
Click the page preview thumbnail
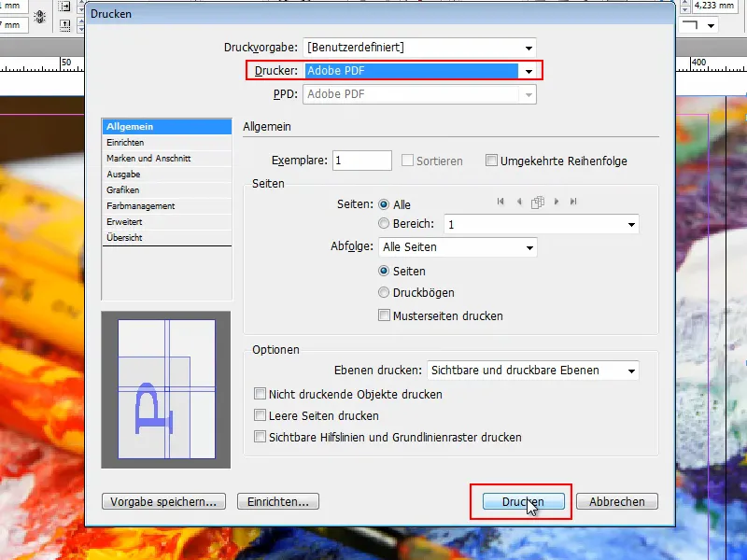coord(166,389)
